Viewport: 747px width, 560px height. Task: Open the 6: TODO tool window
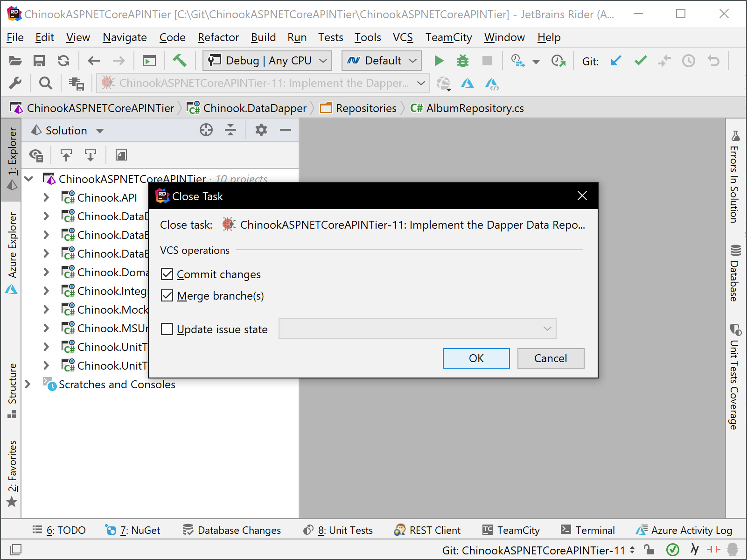(x=59, y=530)
